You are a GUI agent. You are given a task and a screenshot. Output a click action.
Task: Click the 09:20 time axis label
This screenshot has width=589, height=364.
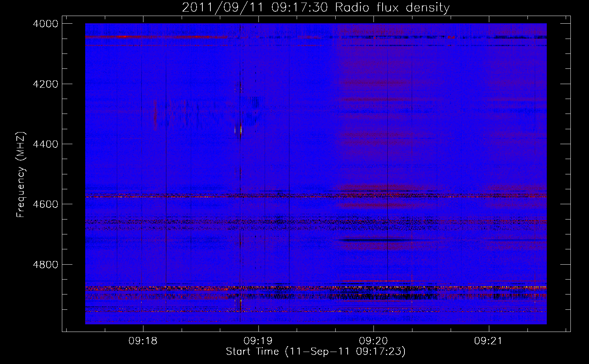[373, 341]
